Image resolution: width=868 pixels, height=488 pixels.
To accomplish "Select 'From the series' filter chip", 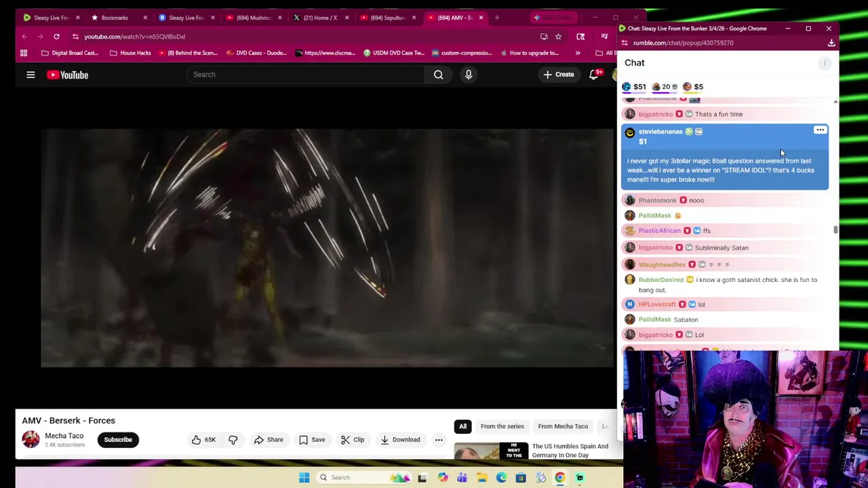I will click(x=502, y=426).
